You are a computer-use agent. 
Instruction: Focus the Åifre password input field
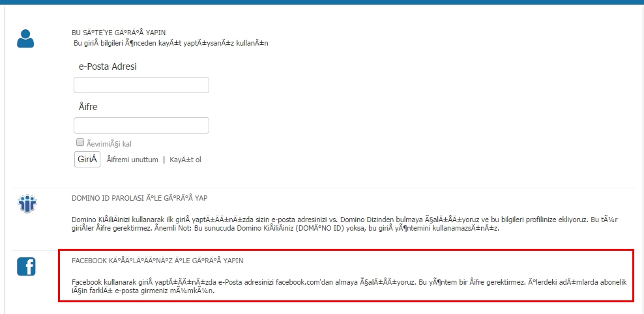[x=141, y=125]
